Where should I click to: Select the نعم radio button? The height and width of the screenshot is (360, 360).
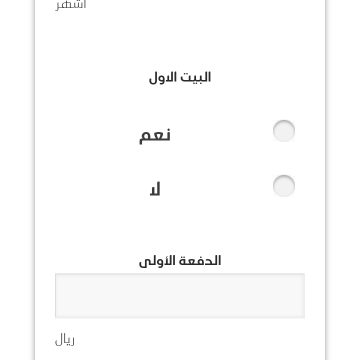tap(284, 131)
